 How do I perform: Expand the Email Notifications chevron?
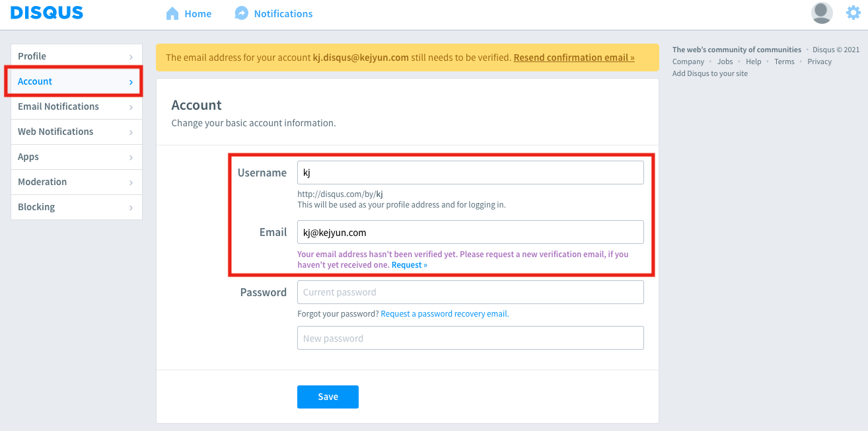coord(131,107)
